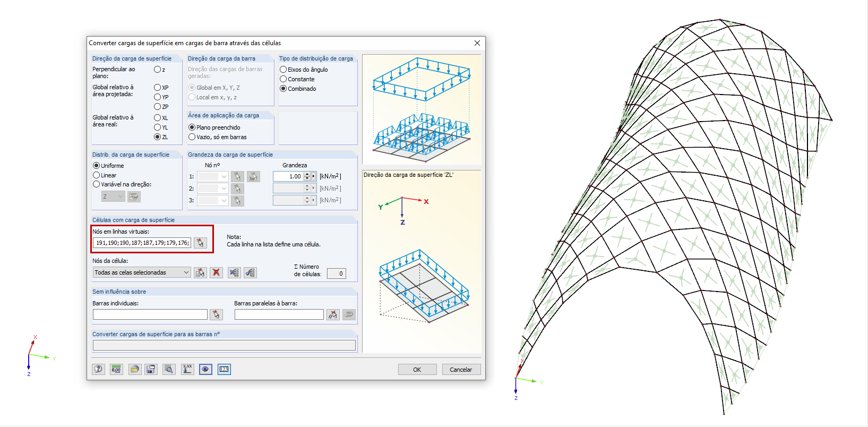Click the Cancelar button
The height and width of the screenshot is (427, 868).
pos(461,370)
